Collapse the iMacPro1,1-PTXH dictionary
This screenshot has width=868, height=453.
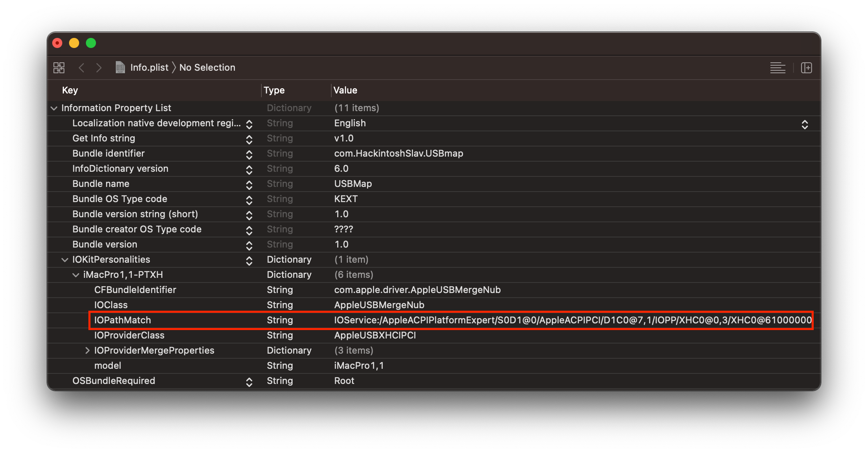(x=76, y=275)
